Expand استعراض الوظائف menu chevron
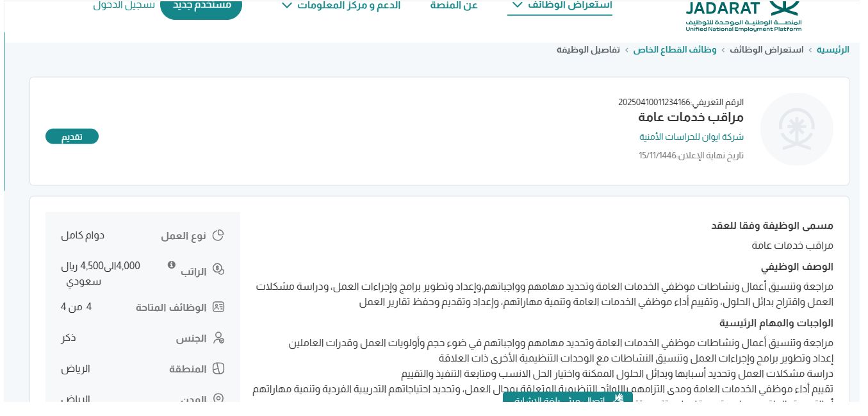This screenshot has width=868, height=416. (518, 6)
